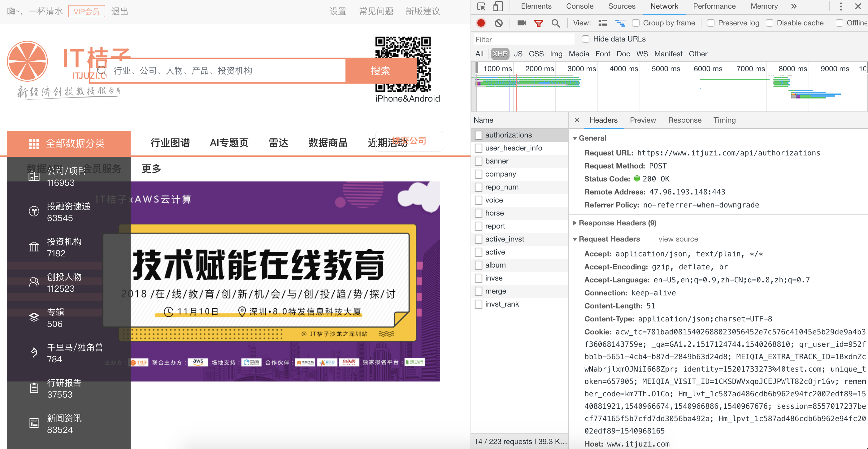Collapse the General section

pyautogui.click(x=575, y=138)
